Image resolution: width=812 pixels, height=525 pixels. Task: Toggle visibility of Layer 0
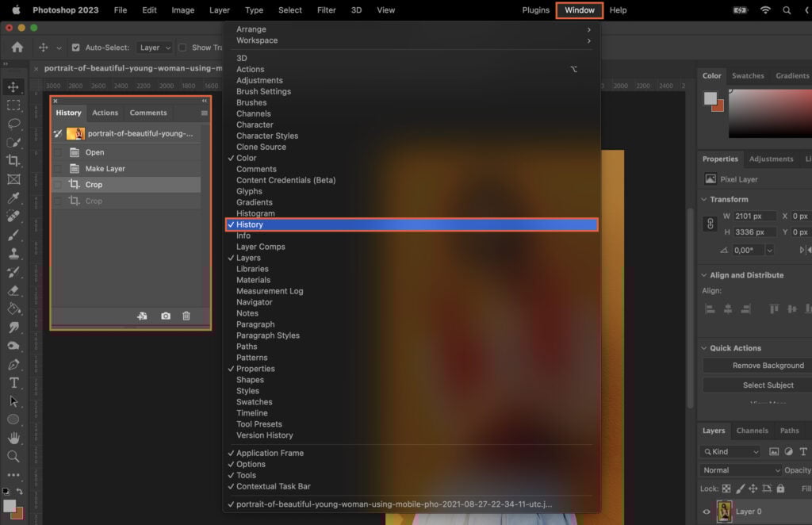tap(705, 512)
